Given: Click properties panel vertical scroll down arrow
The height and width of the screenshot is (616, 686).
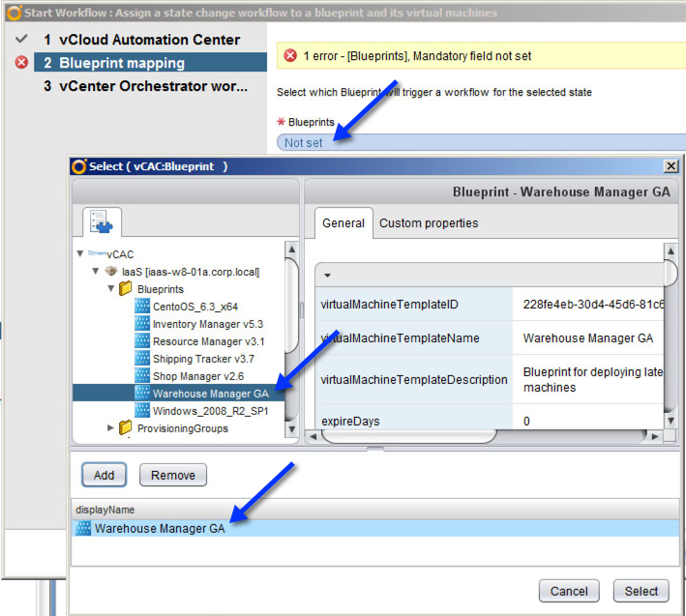Looking at the screenshot, I should tap(671, 421).
